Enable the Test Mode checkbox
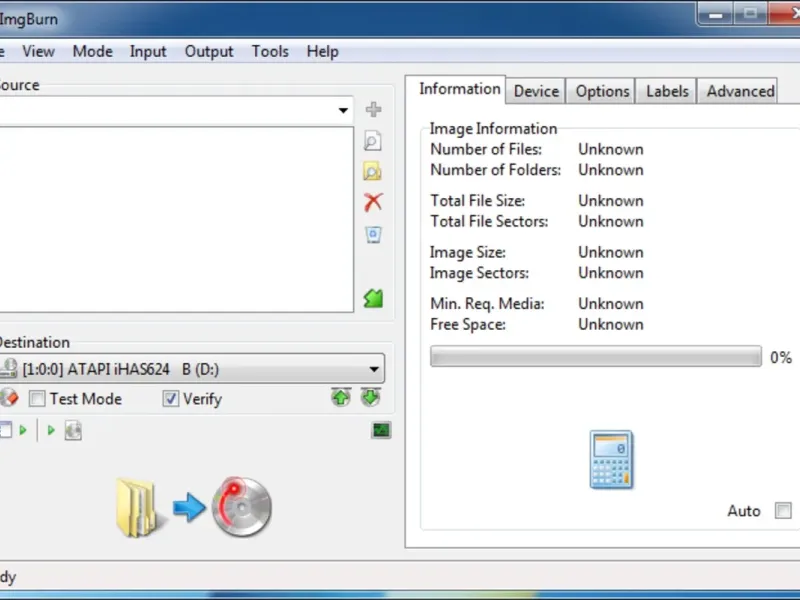 (x=37, y=398)
